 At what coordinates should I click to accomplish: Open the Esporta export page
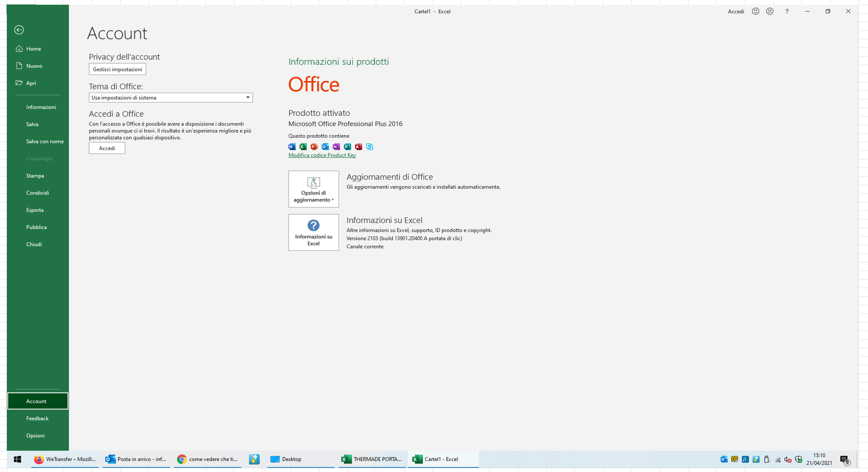38,210
